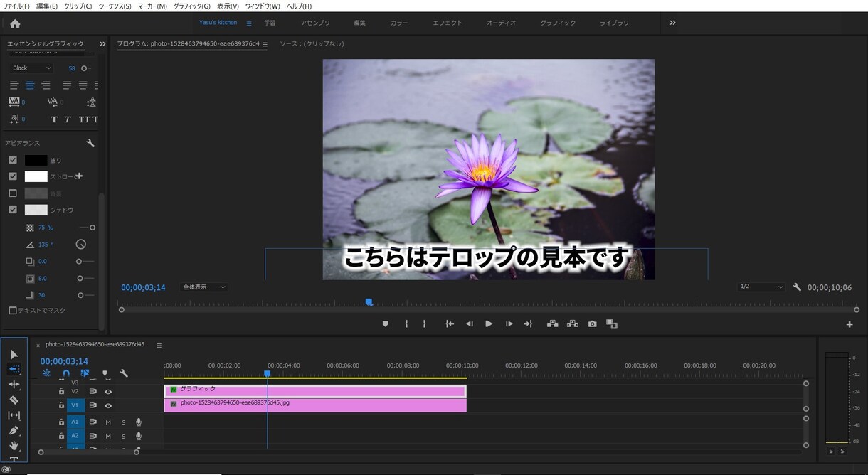This screenshot has height=475, width=868.
Task: Switch to エフェクト workspace
Action: [x=448, y=23]
